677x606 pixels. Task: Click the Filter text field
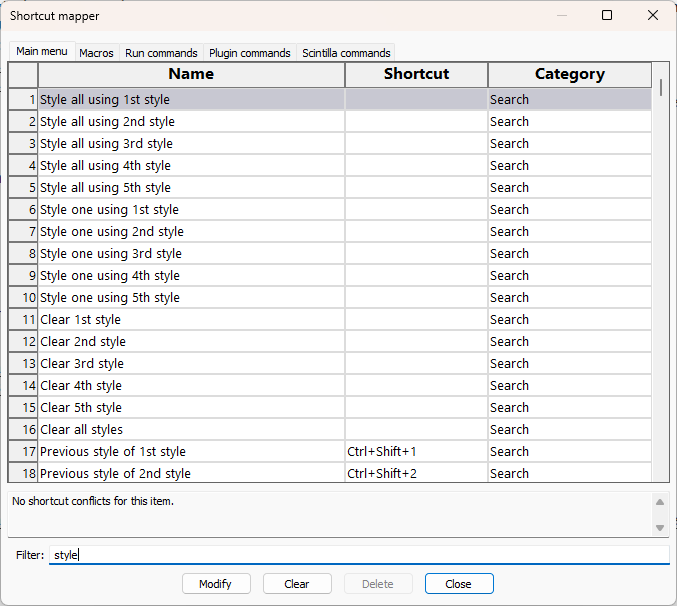click(x=359, y=555)
